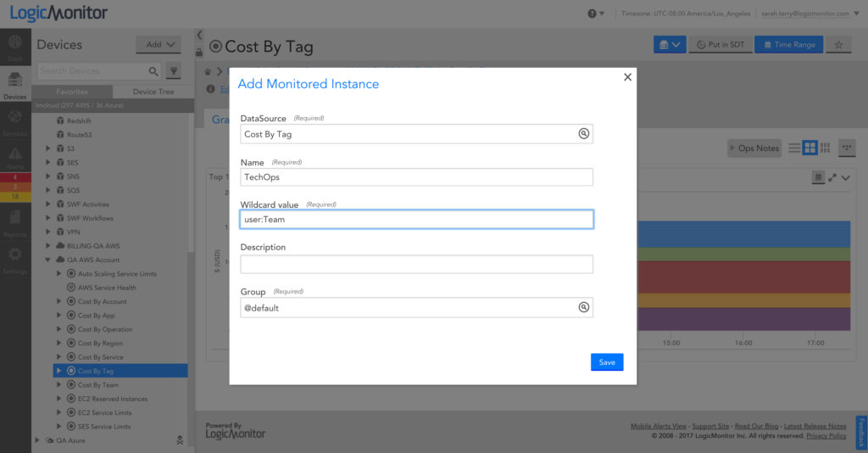Focus the Description input field

(416, 264)
